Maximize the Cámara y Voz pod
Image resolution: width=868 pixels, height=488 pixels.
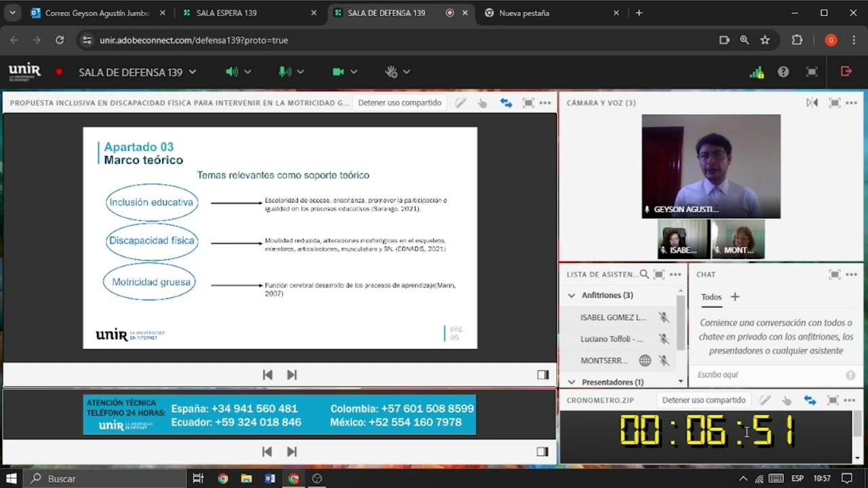pyautogui.click(x=835, y=103)
